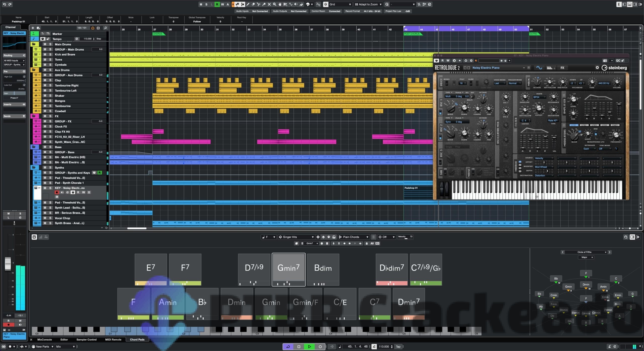Open the Plain Chords player dropdown
The height and width of the screenshot is (351, 644).
(354, 237)
